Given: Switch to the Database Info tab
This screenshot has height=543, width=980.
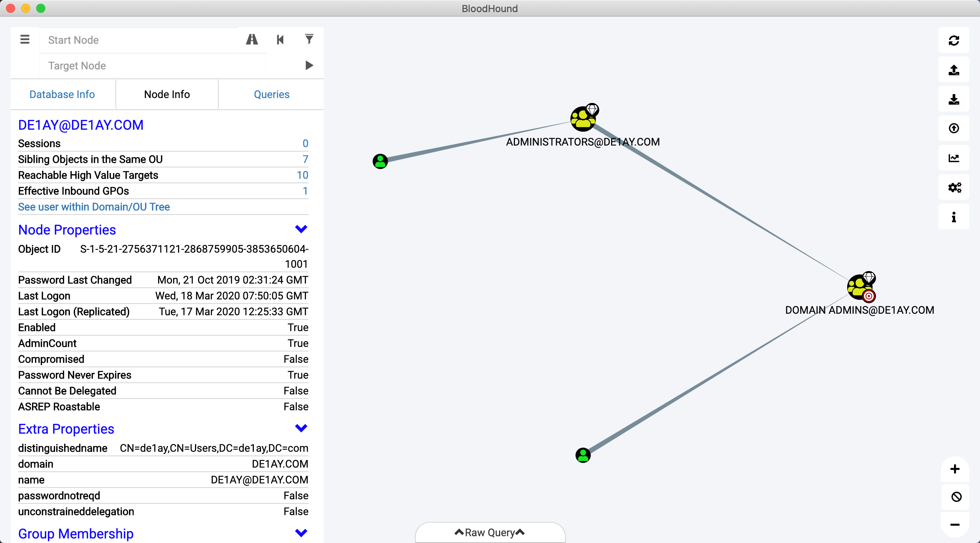Looking at the screenshot, I should coord(62,94).
